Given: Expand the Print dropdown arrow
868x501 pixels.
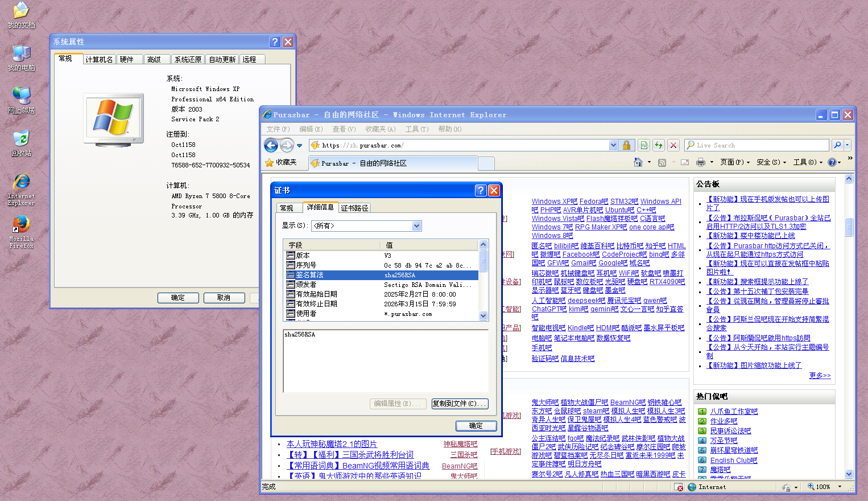Looking at the screenshot, I should (x=712, y=162).
